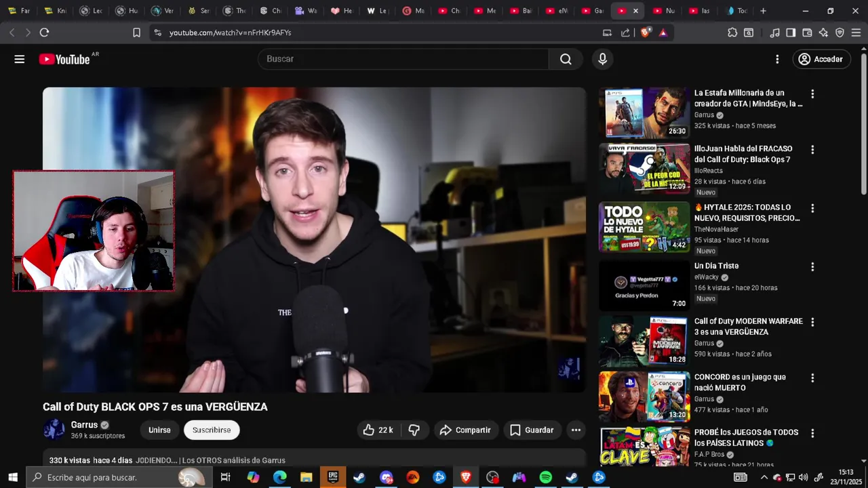
Task: Open Leo AI sparkle icon in toolbar
Action: [x=823, y=32]
